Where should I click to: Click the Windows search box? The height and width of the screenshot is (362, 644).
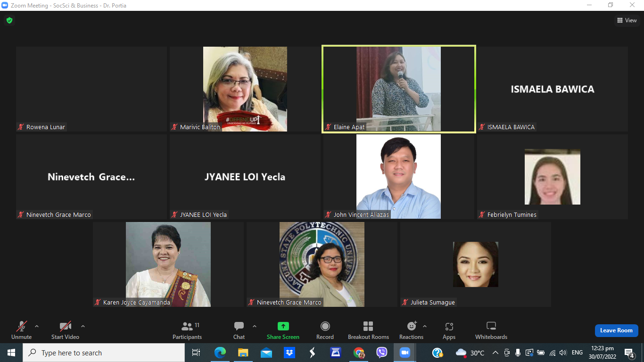104,353
